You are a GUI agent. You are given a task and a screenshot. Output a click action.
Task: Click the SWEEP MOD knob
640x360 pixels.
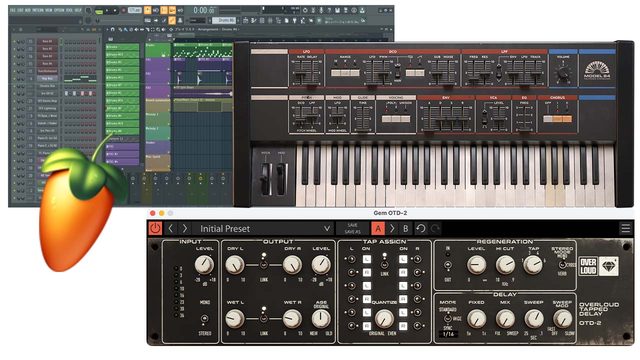562,319
